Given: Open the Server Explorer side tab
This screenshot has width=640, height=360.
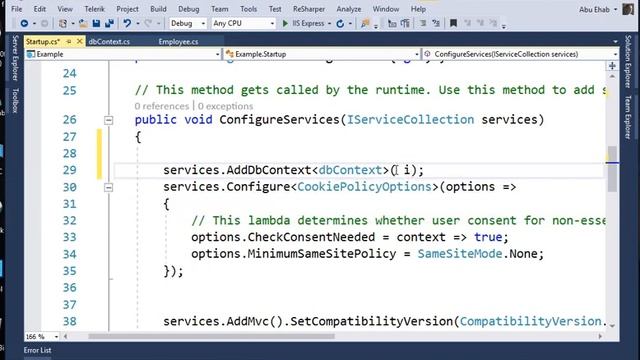Looking at the screenshot, I should pos(15,58).
